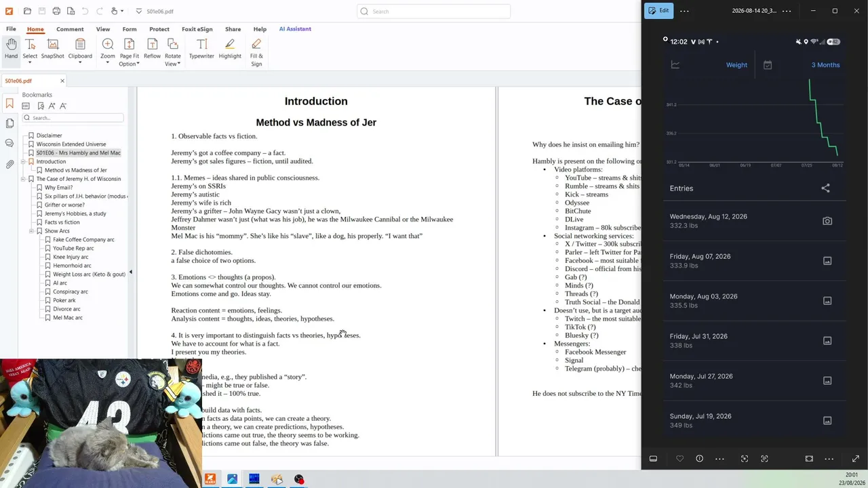
Task: Click the Foxit logo in the title bar
Action: click(x=9, y=11)
